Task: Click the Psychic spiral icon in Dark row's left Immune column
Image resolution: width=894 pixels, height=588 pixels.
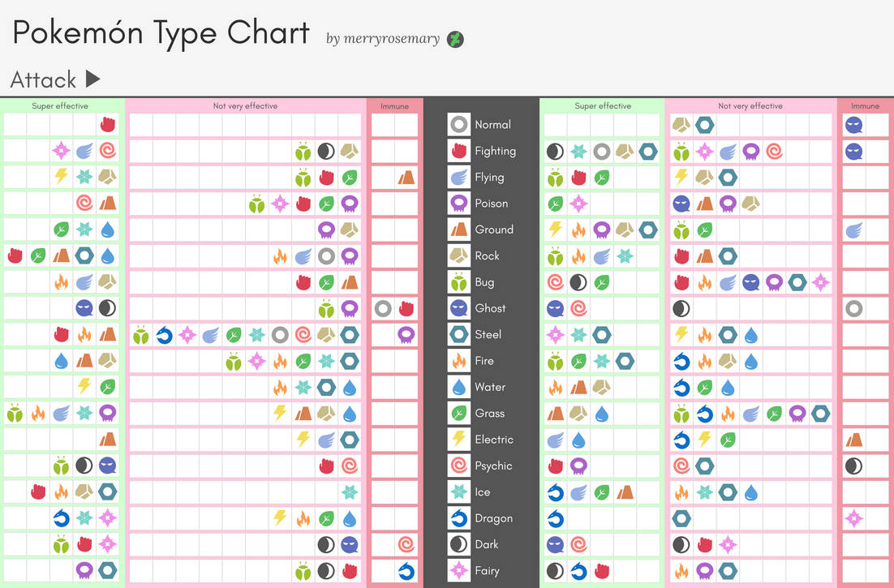Action: [x=406, y=545]
